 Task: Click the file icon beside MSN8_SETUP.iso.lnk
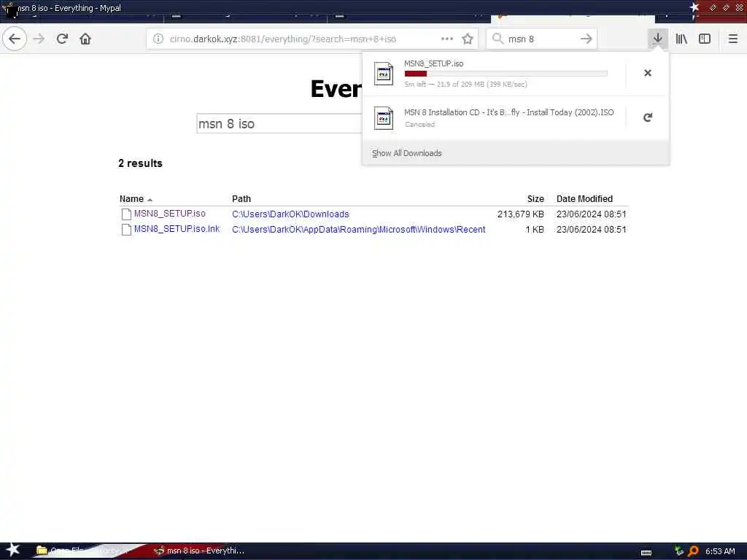(x=126, y=230)
